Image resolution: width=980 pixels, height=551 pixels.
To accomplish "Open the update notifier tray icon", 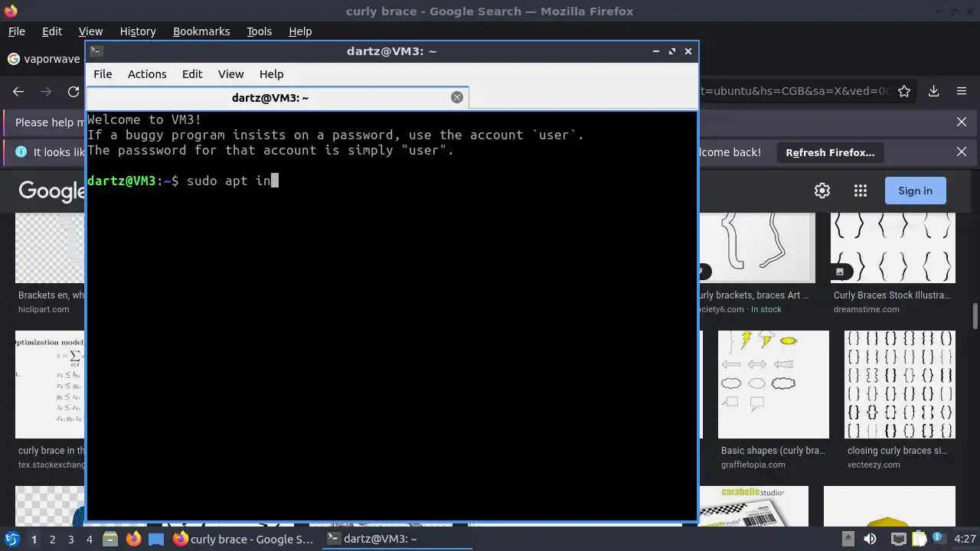I will (x=938, y=539).
